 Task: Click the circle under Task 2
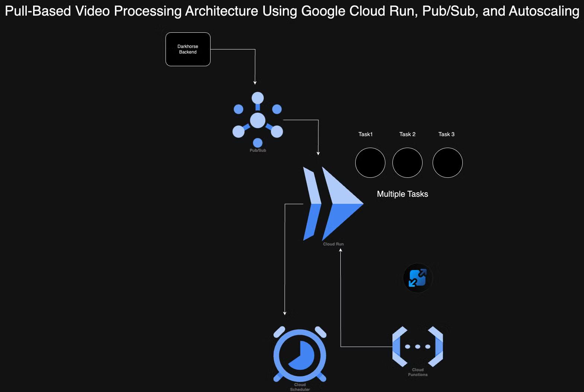click(407, 163)
